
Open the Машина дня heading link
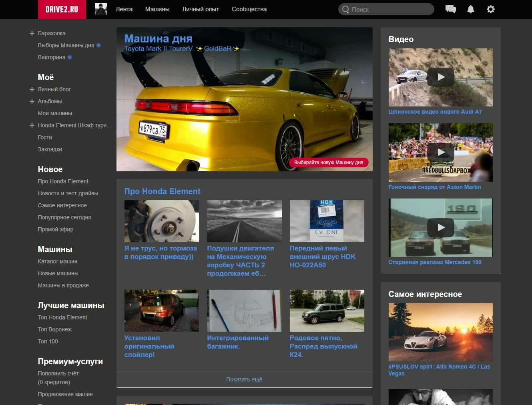point(159,38)
